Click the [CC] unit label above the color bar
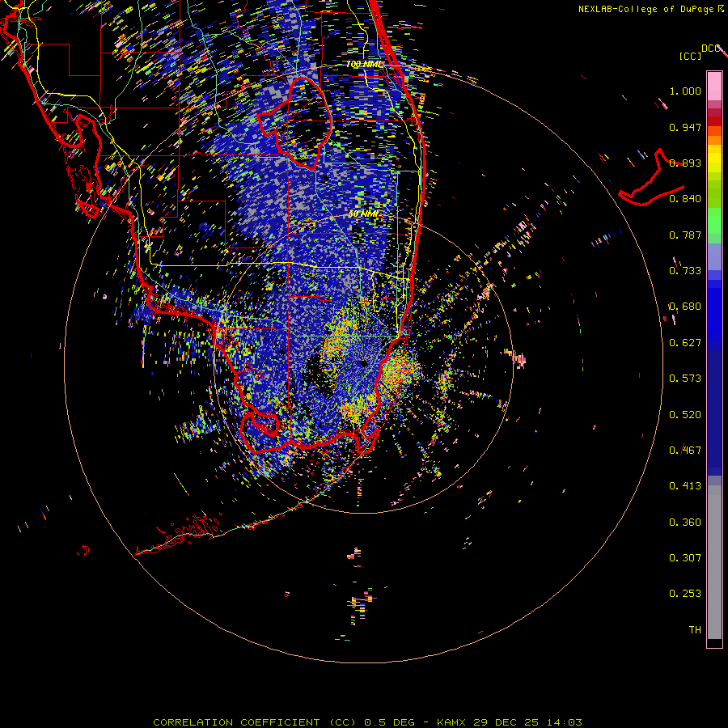 coord(691,56)
